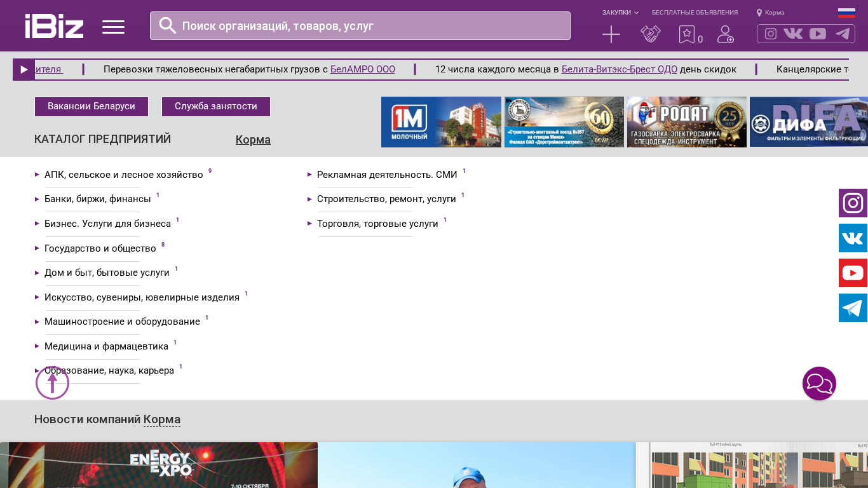Click the plus add icon in header
The width and height of the screenshot is (868, 488).
click(611, 34)
